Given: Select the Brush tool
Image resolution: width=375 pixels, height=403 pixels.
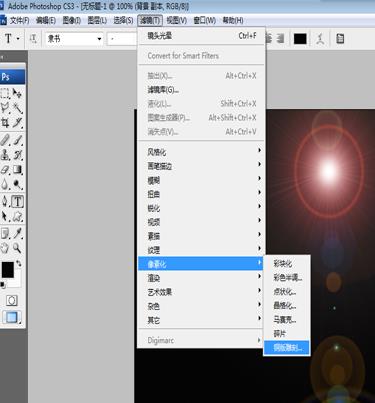Looking at the screenshot, I should (17, 139).
